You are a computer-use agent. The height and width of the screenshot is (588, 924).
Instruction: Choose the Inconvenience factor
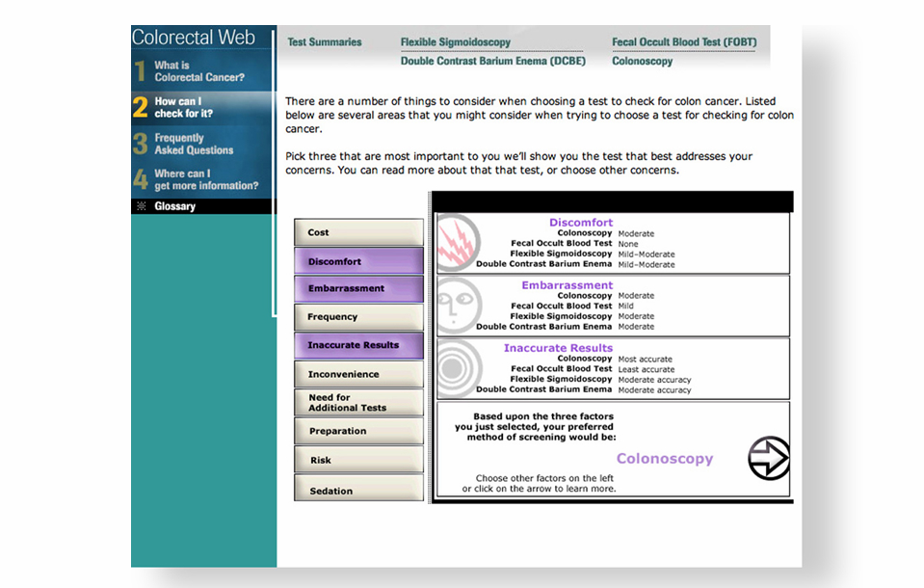358,374
